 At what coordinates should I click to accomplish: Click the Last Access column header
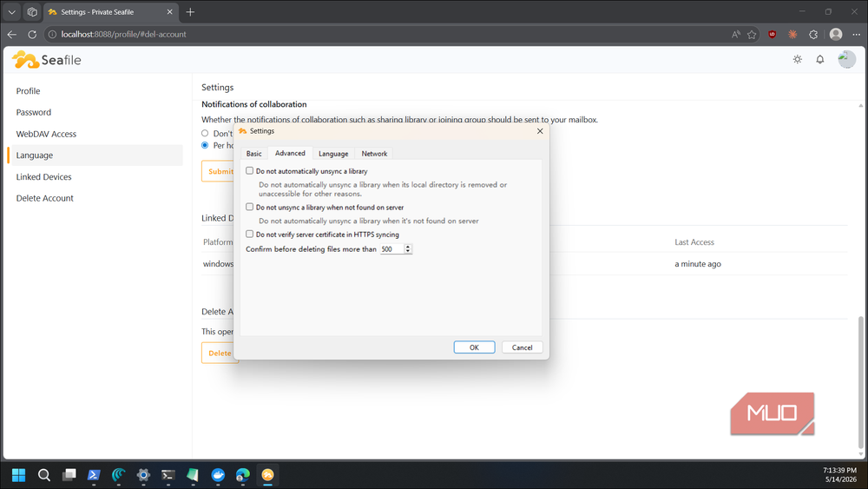694,242
